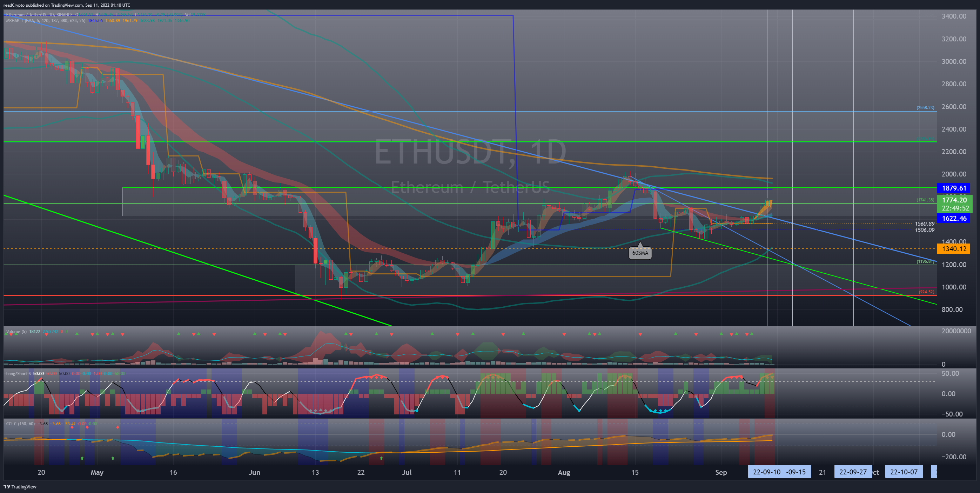Click 3400.00 on the price axis
This screenshot has height=493, width=980.
(954, 16)
